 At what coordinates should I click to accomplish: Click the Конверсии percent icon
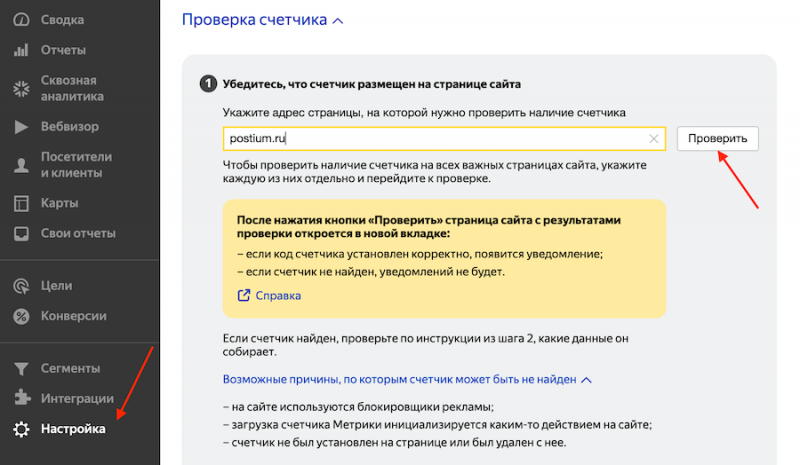(20, 316)
